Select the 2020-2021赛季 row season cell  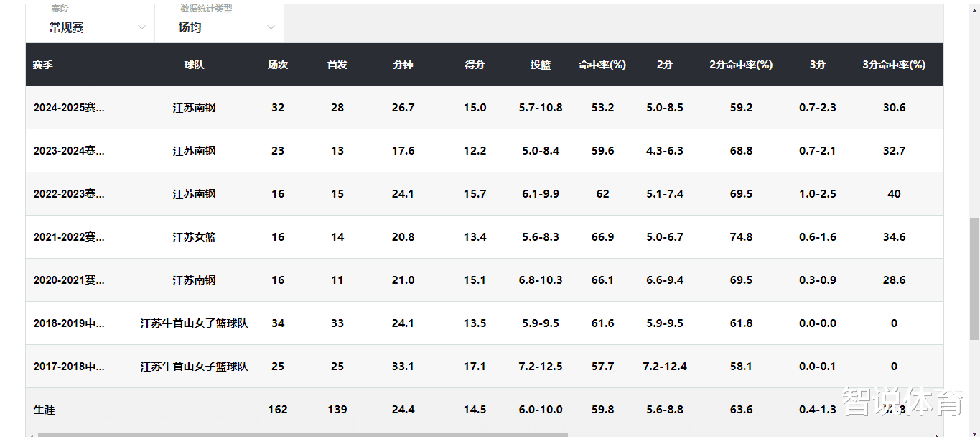(69, 280)
